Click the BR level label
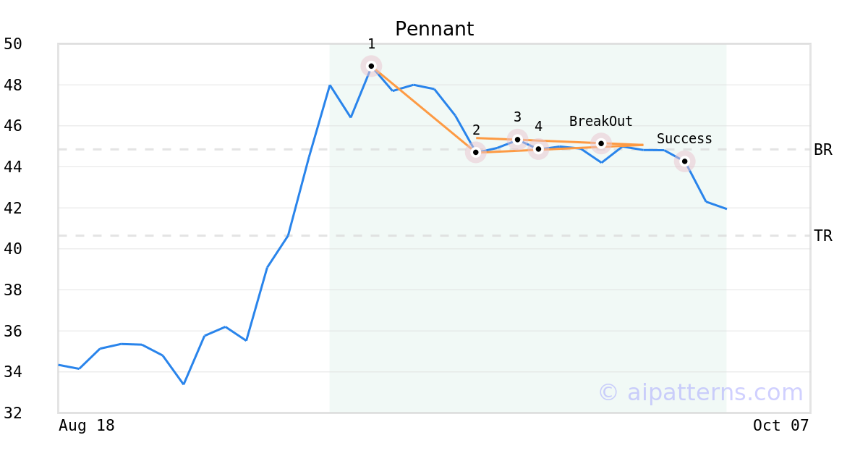Viewport: 868px width, 456px height. pos(822,150)
